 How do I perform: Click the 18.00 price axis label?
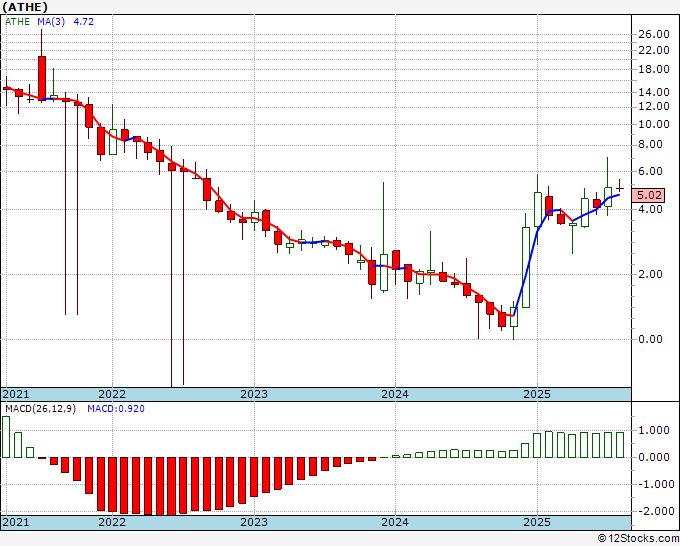(x=654, y=69)
